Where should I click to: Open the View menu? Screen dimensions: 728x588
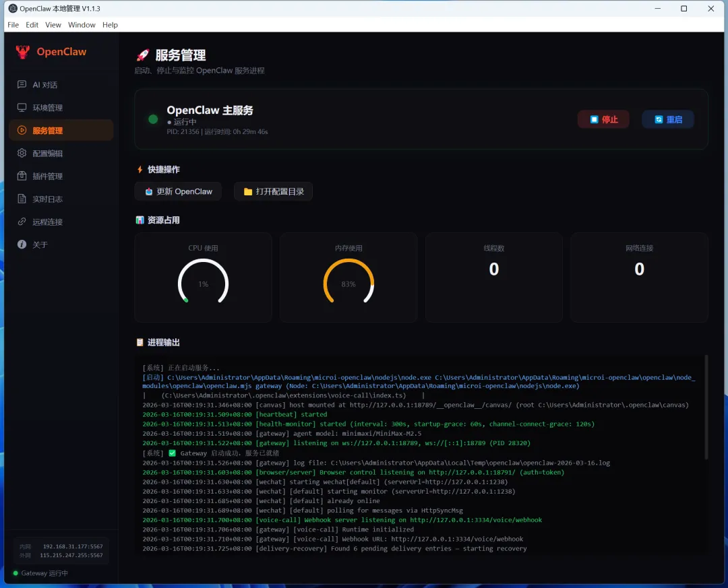pos(53,25)
